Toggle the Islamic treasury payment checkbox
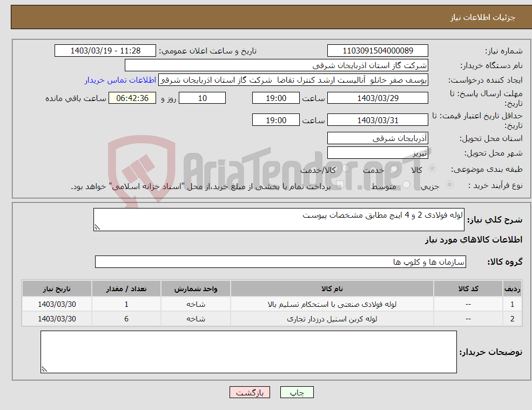Viewport: 532px width, 410px height. [340, 184]
